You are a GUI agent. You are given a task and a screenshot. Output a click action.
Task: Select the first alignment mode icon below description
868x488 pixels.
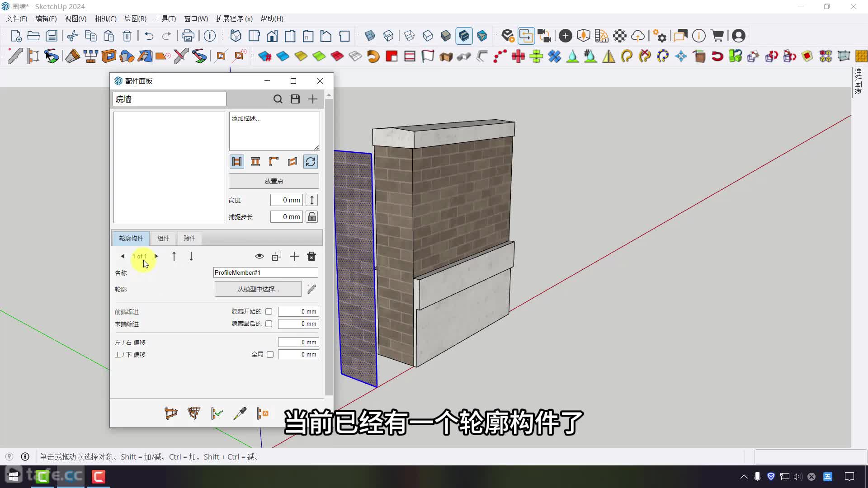coord(237,162)
